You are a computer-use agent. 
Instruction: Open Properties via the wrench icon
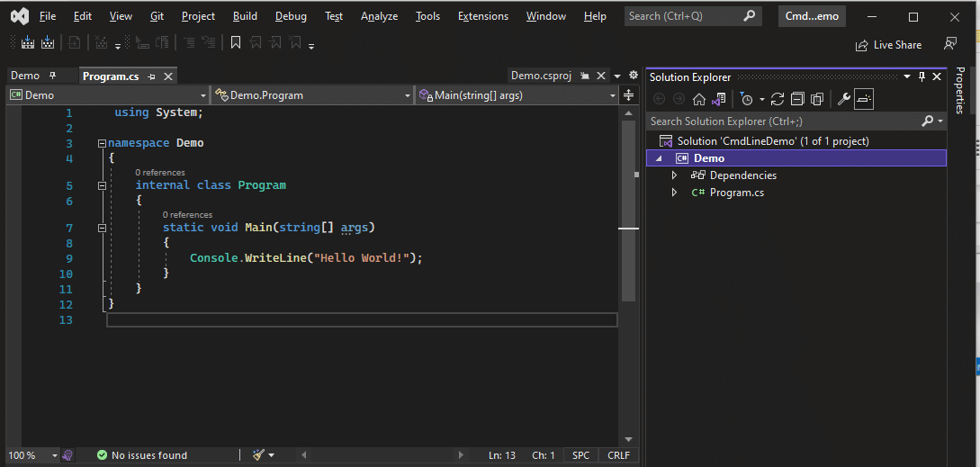coord(843,99)
